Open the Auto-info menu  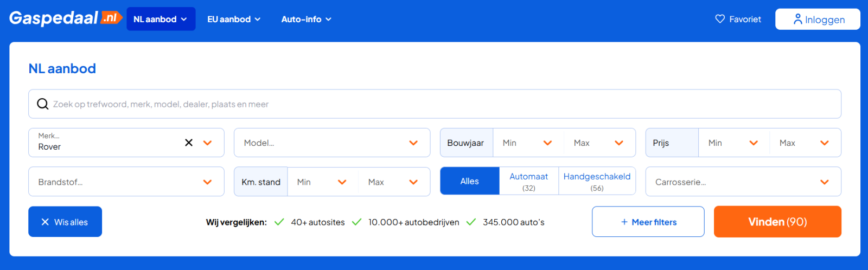pyautogui.click(x=306, y=19)
